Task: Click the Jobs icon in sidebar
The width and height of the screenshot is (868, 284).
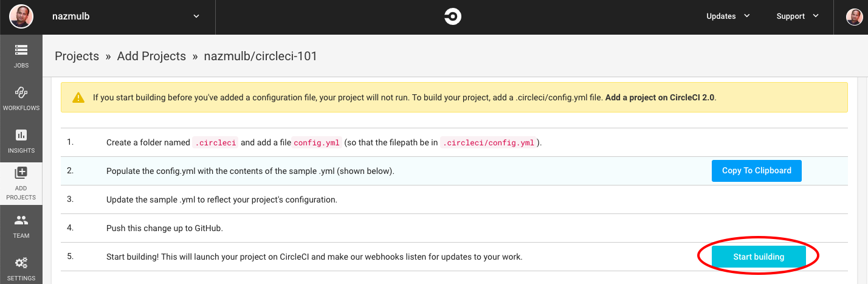Action: point(21,50)
